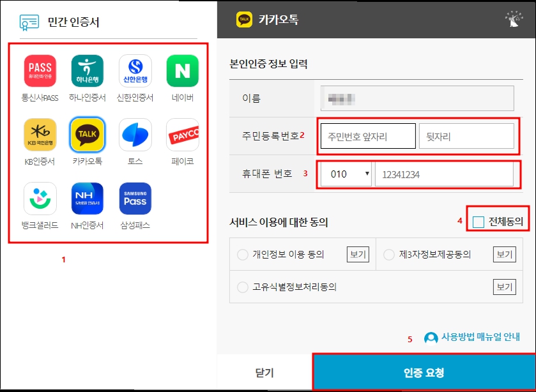Viewport: 536px width, 392px height.
Task: Open the 010 phone prefix dropdown
Action: pyautogui.click(x=346, y=174)
